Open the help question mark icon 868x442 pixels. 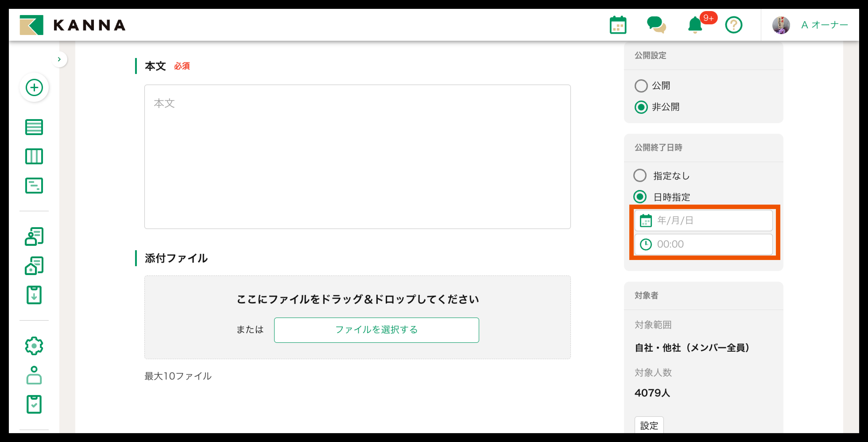coord(734,25)
